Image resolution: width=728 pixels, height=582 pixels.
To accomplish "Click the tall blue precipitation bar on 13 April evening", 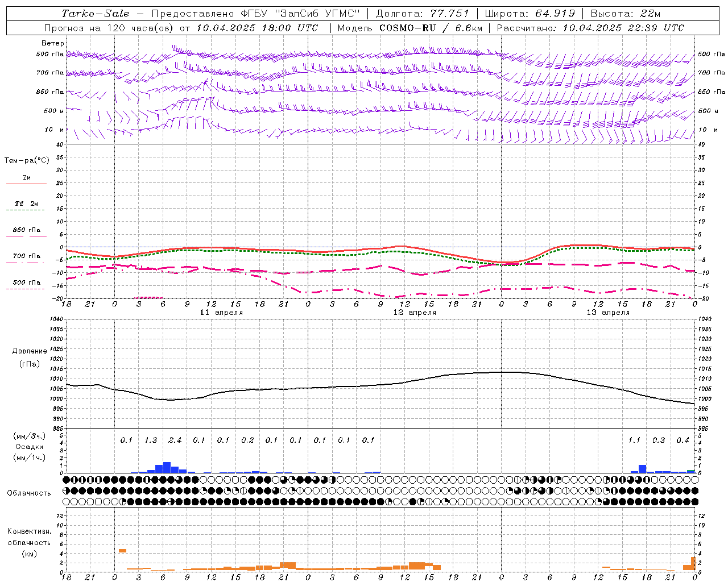I will (642, 469).
